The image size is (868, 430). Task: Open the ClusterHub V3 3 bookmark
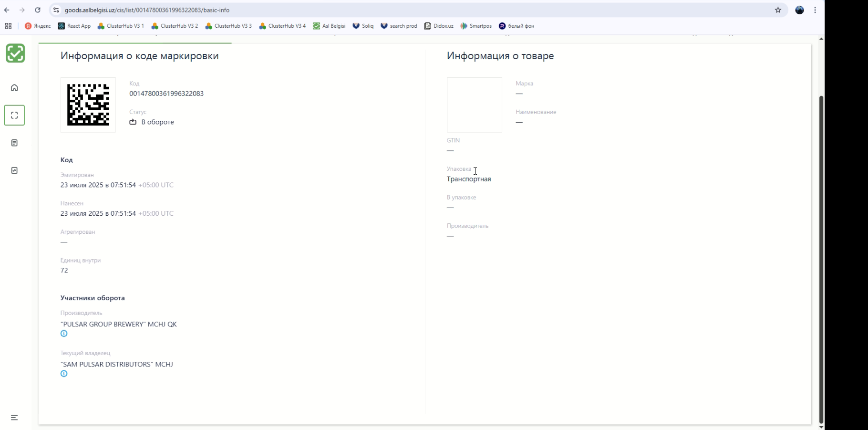point(228,26)
